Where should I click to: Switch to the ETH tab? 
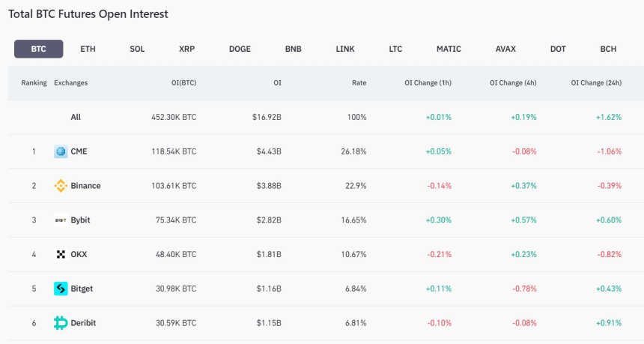[88, 49]
